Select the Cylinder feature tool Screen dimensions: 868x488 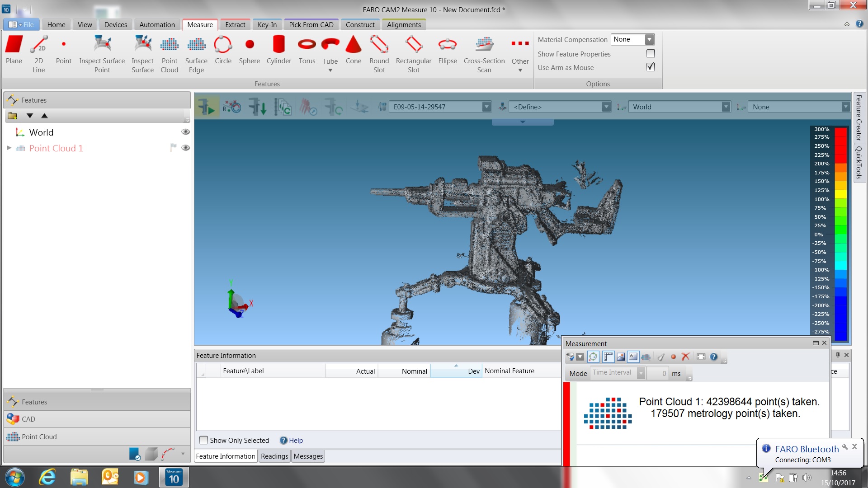point(279,50)
